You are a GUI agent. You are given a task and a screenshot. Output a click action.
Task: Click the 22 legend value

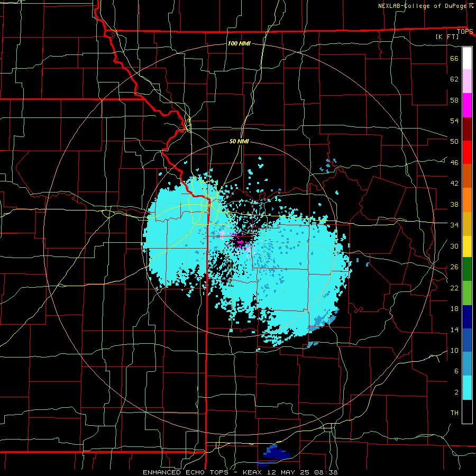(x=454, y=288)
